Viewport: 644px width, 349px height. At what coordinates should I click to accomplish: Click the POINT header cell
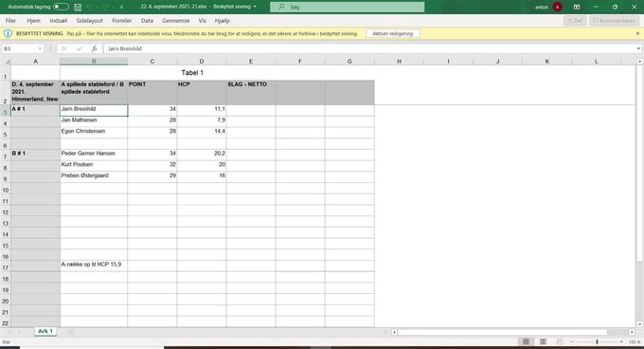point(152,93)
